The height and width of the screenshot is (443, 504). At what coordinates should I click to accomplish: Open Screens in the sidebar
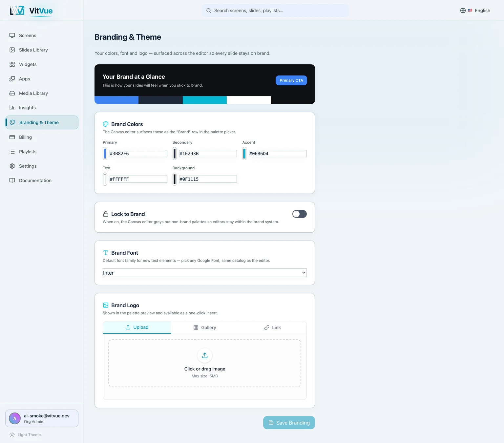pyautogui.click(x=42, y=35)
